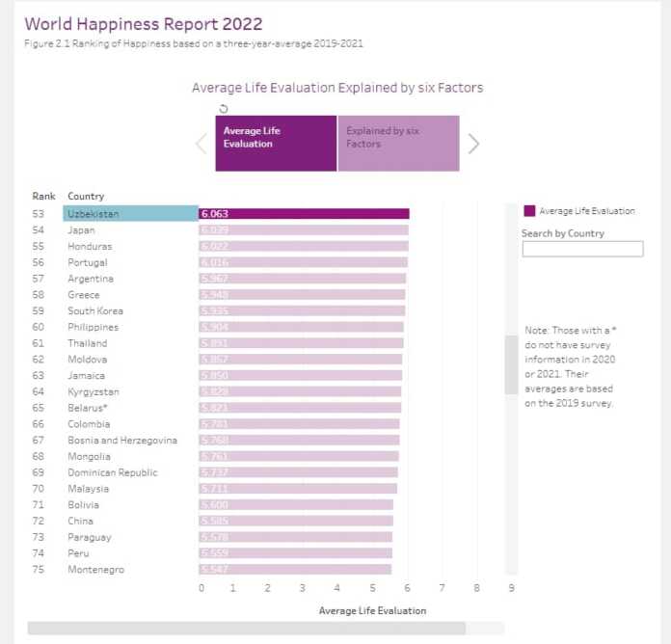
Task: Click the vertical scrollbar thumb
Action: coord(510,364)
